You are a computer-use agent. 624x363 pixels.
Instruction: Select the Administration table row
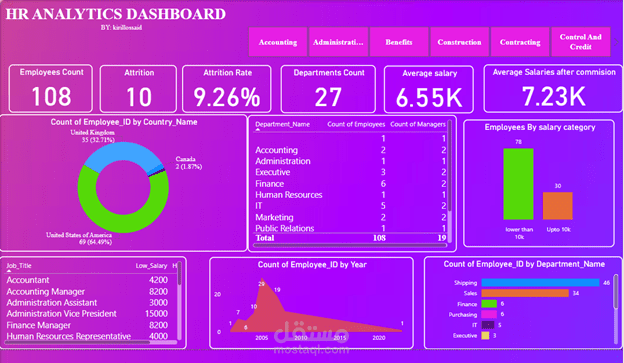(350, 161)
